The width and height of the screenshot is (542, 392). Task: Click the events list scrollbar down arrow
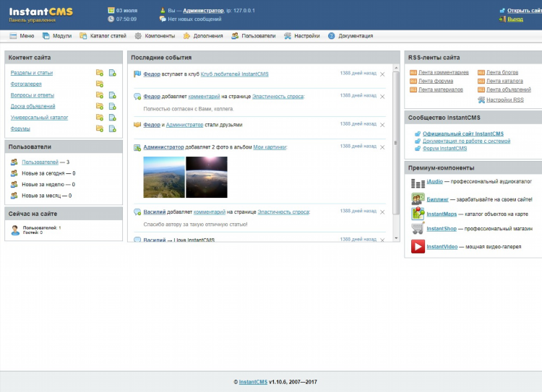[396, 238]
